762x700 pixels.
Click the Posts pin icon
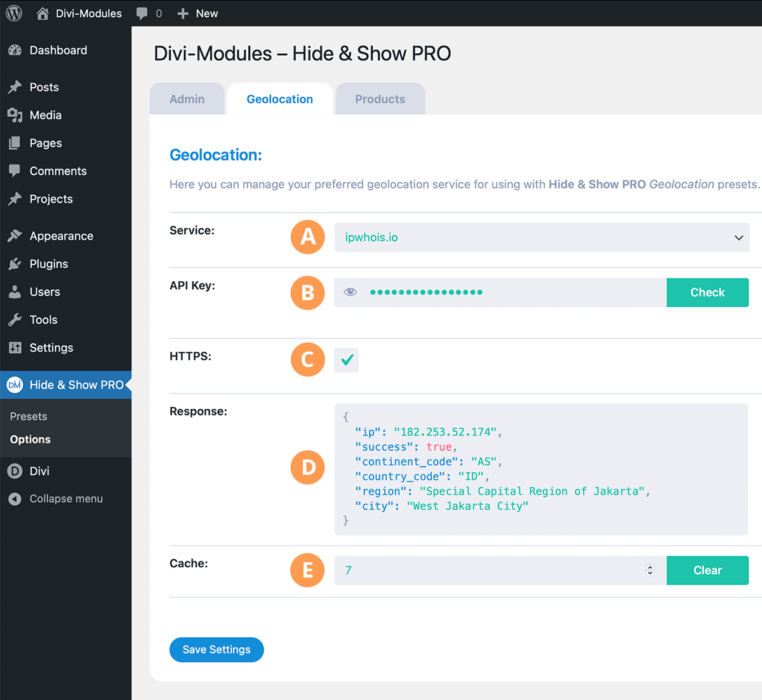(x=15, y=87)
